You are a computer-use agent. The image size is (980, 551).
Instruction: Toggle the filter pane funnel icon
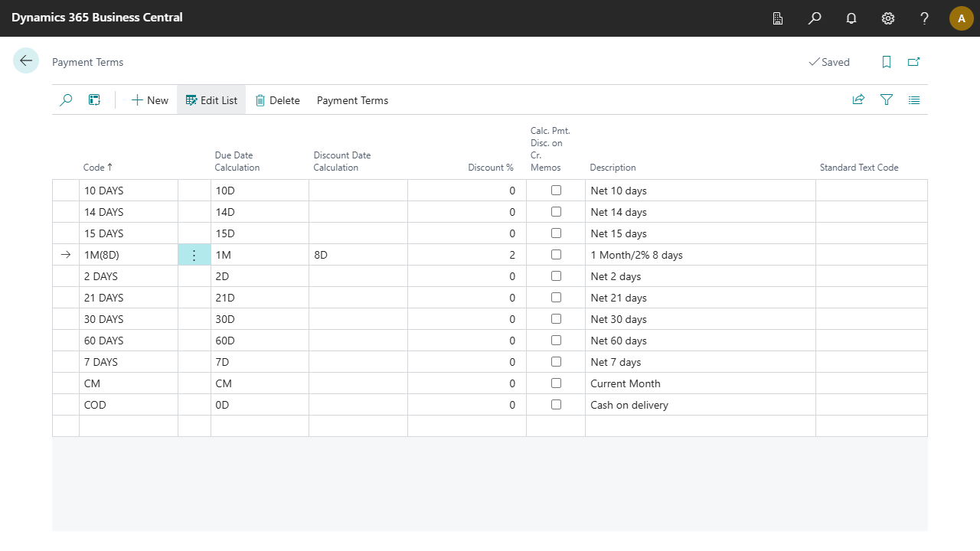coord(887,100)
